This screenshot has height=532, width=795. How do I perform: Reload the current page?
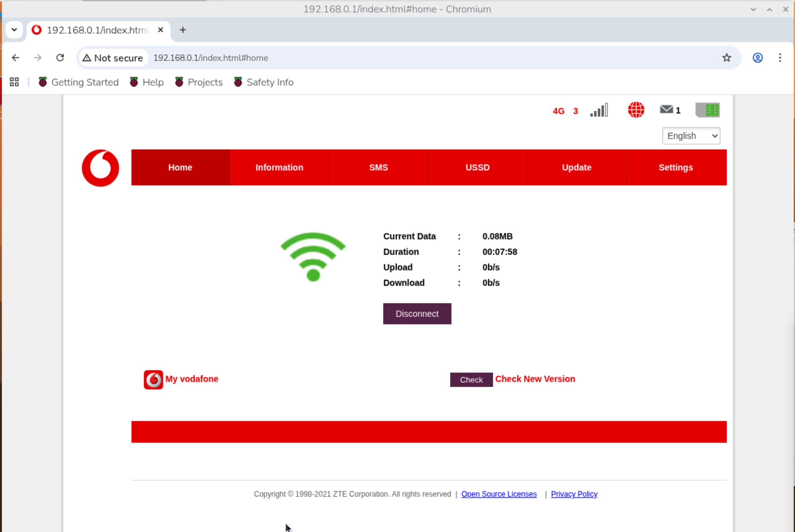pos(60,58)
